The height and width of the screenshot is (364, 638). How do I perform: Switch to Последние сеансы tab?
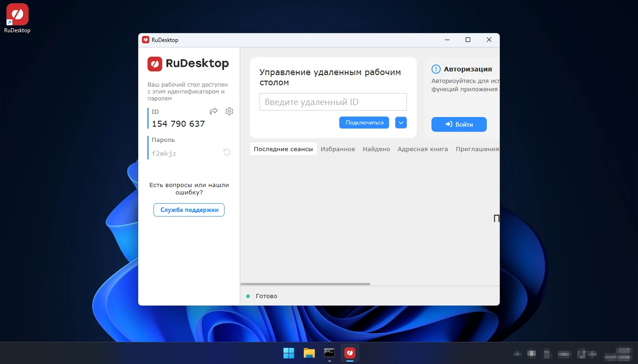point(283,149)
